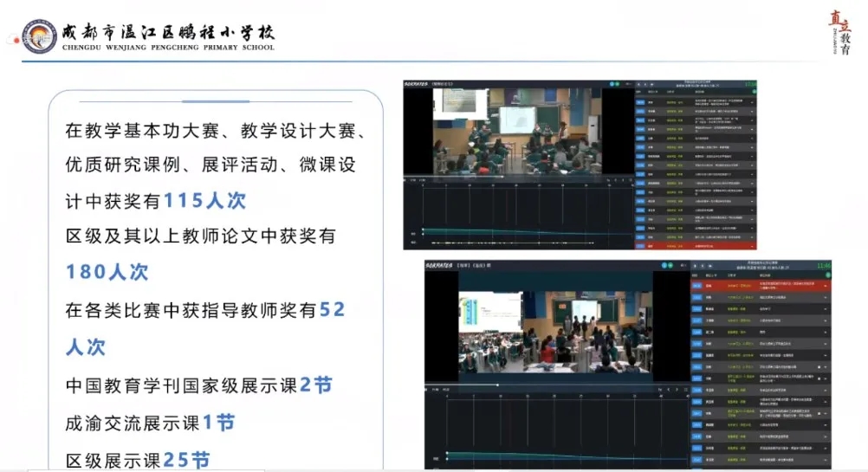Expand first row chevron in upper record list
This screenshot has width=868, height=472.
(x=752, y=103)
